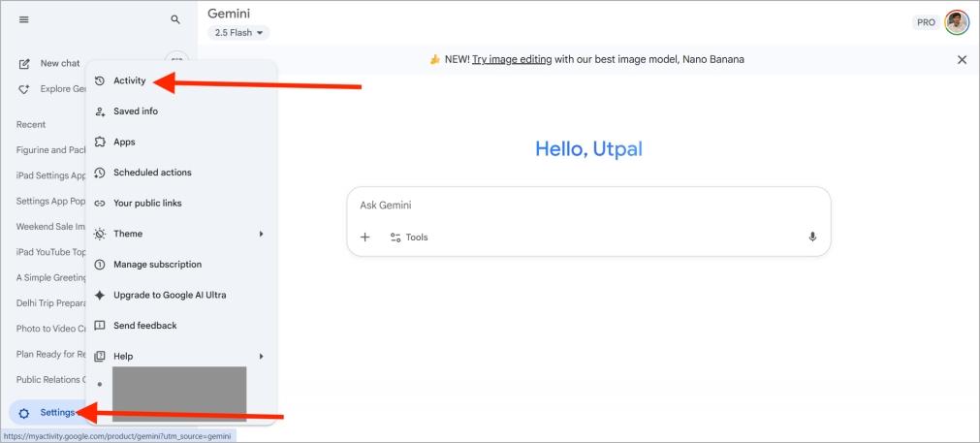Open the user profile avatar

(957, 21)
